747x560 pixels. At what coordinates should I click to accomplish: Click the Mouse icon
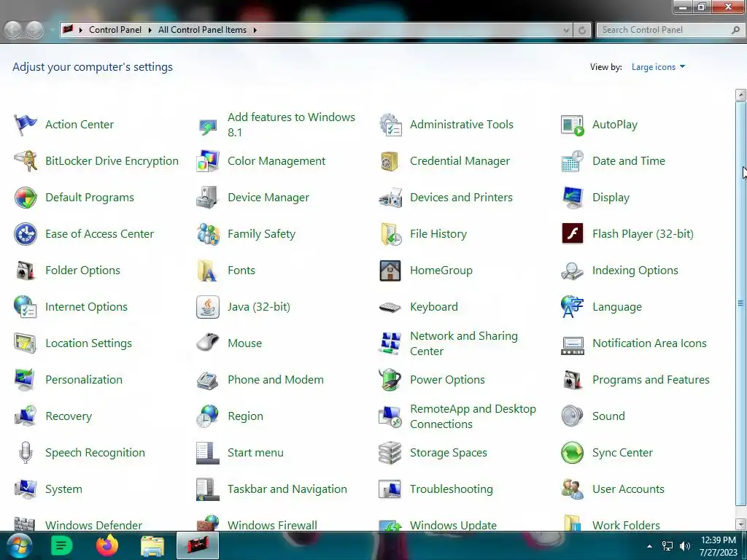click(208, 343)
